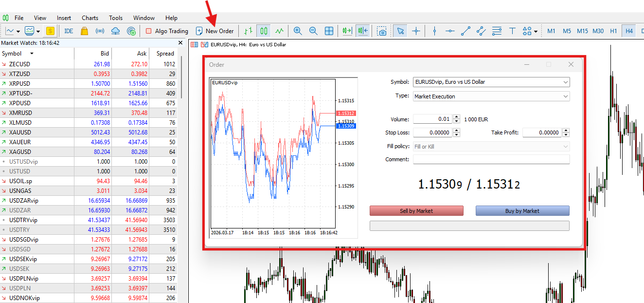Open the Insert menu
The width and height of the screenshot is (644, 303).
coord(64,18)
